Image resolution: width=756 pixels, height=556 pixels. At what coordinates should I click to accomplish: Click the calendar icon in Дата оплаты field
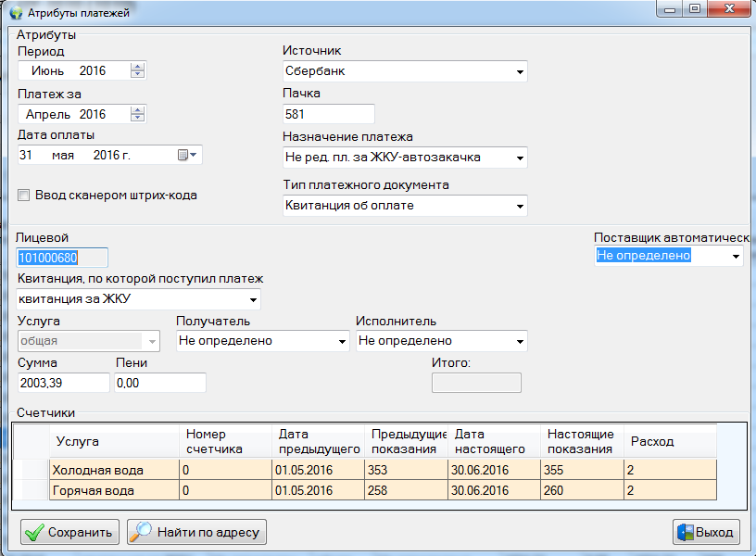pos(185,156)
